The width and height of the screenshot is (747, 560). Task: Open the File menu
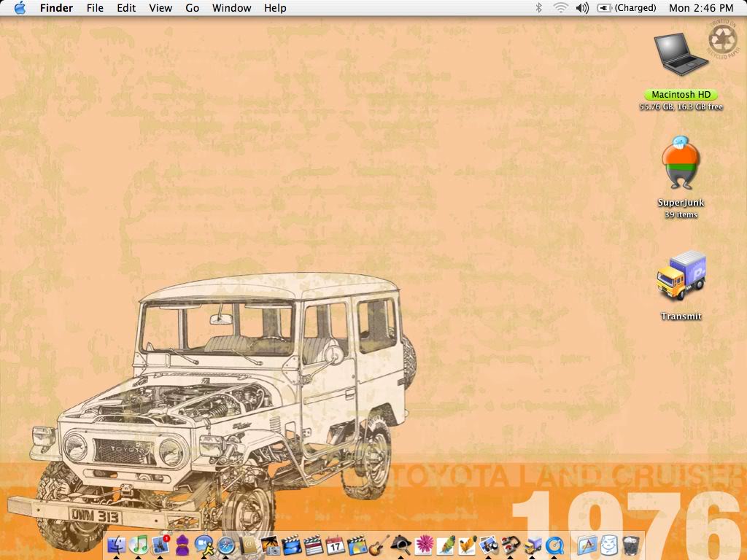click(x=95, y=8)
